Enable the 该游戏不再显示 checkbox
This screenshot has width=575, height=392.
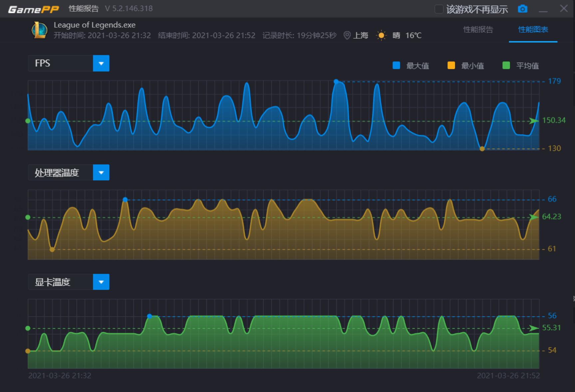(439, 9)
